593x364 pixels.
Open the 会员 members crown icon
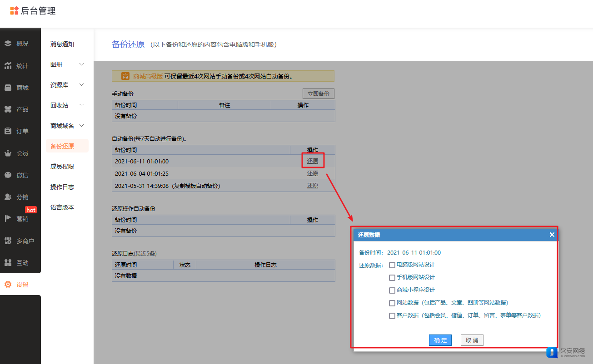(x=8, y=153)
